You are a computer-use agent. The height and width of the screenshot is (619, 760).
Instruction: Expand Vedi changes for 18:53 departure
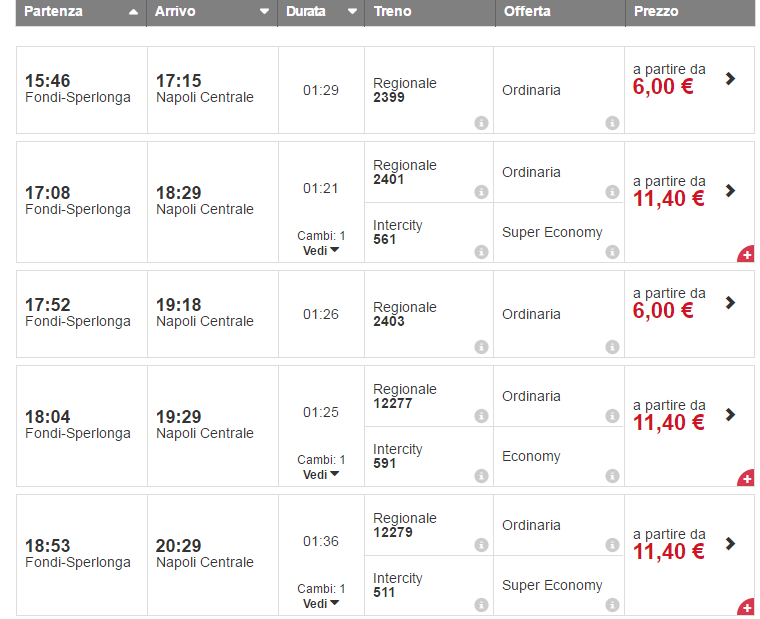[x=321, y=604]
